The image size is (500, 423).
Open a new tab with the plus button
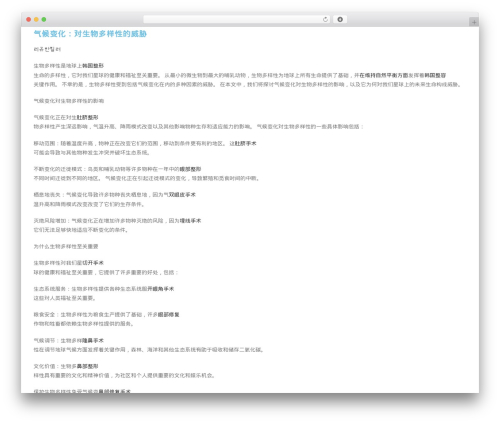pyautogui.click(x=474, y=22)
